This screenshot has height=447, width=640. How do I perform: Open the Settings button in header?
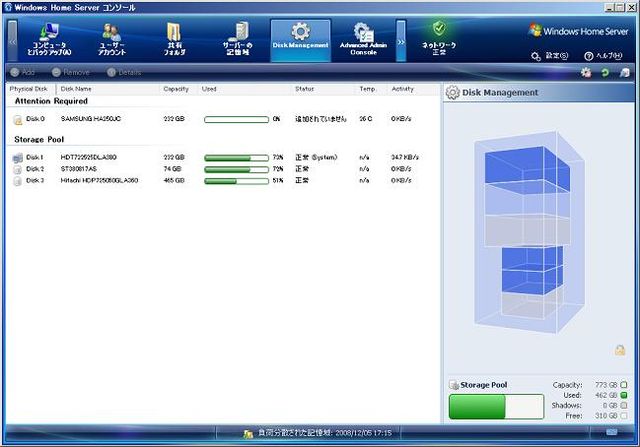click(x=550, y=56)
